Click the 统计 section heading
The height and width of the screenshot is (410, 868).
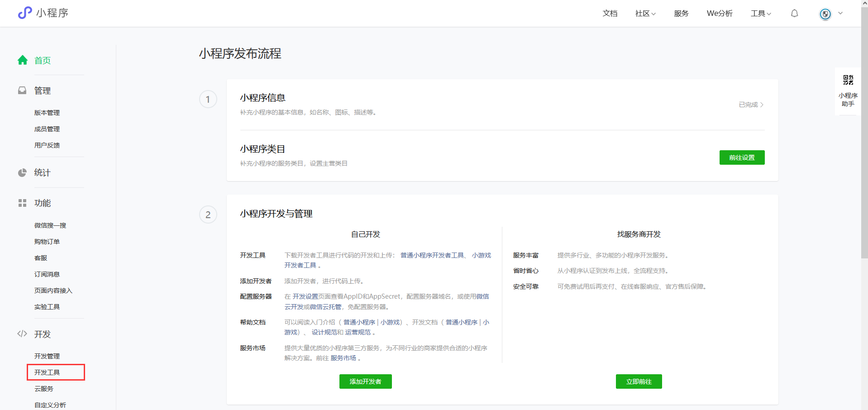(x=43, y=172)
